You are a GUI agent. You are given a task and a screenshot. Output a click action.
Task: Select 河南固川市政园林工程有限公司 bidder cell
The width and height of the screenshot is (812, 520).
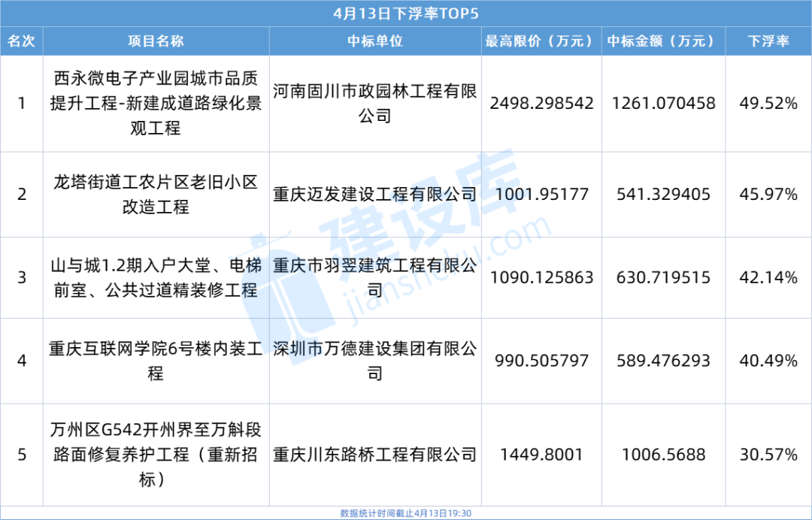[x=374, y=103]
